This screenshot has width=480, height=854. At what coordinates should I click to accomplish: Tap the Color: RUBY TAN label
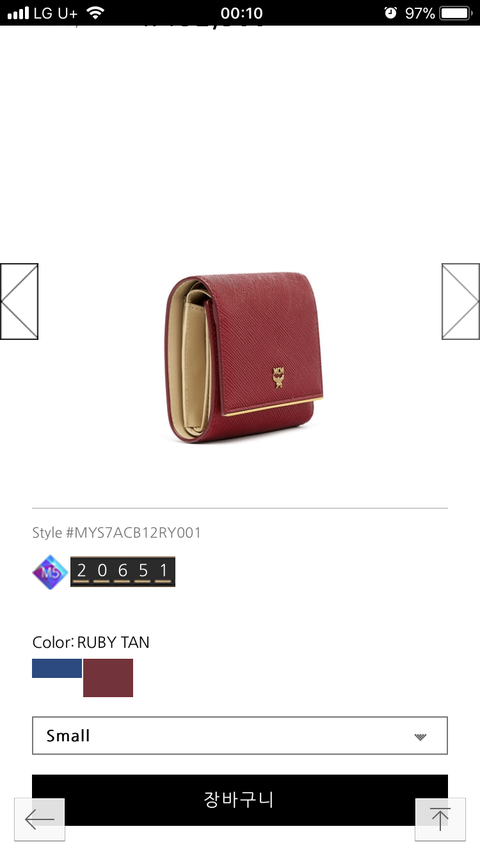91,642
